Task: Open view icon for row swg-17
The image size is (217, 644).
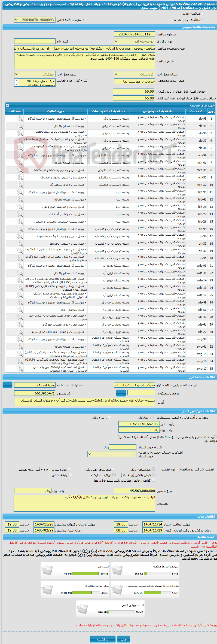Action: pos(20,369)
